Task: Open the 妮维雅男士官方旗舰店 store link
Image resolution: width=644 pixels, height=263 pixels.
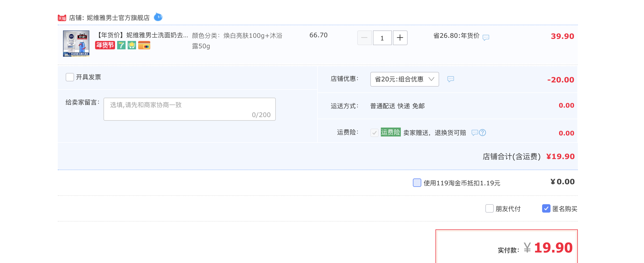Action: [x=118, y=18]
